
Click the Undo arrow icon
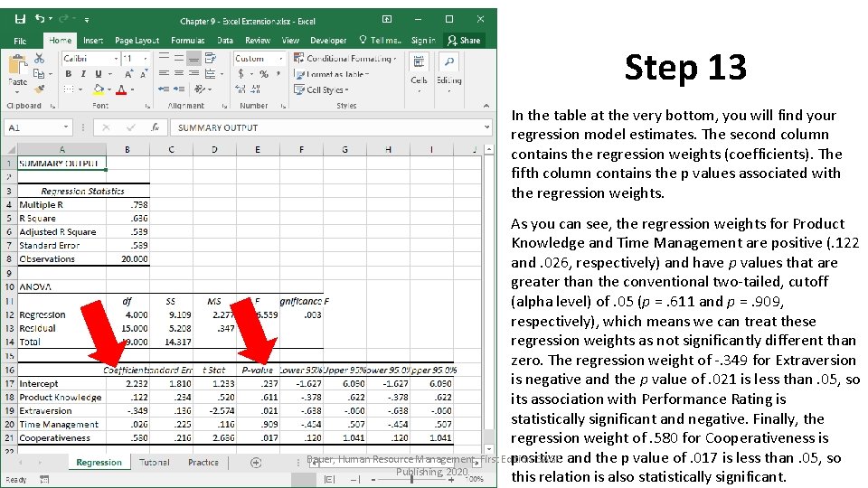click(x=40, y=19)
